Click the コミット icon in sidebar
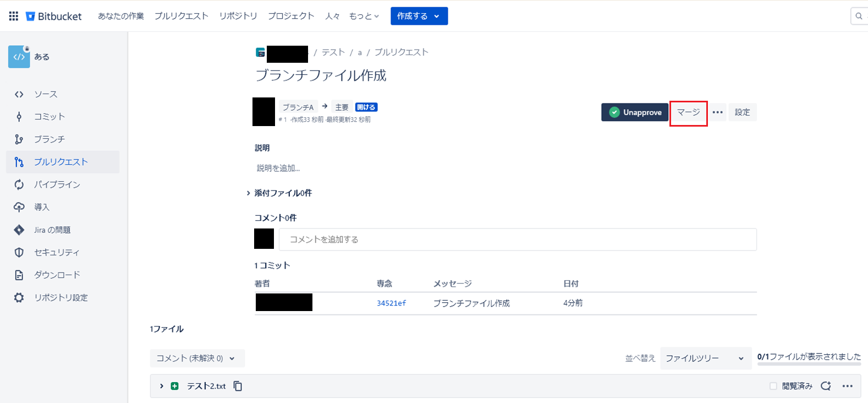Screen dimensions: 868x403 click(19, 117)
